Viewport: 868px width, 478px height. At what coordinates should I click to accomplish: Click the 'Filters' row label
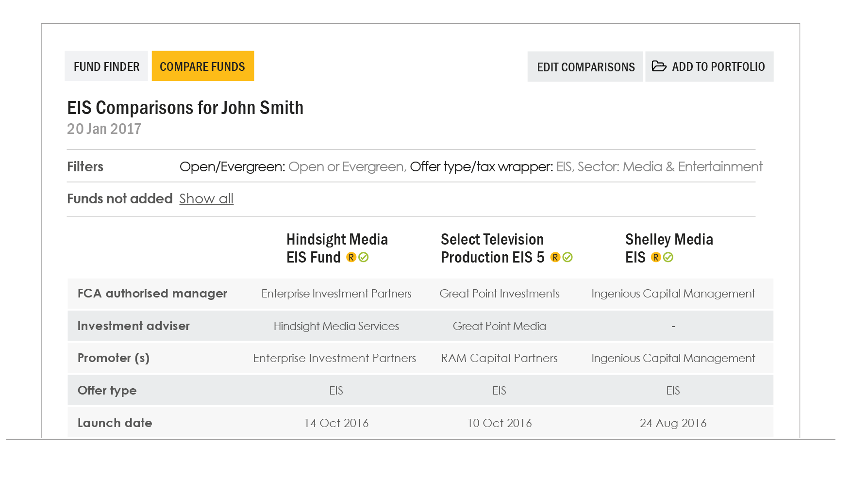[x=85, y=167]
